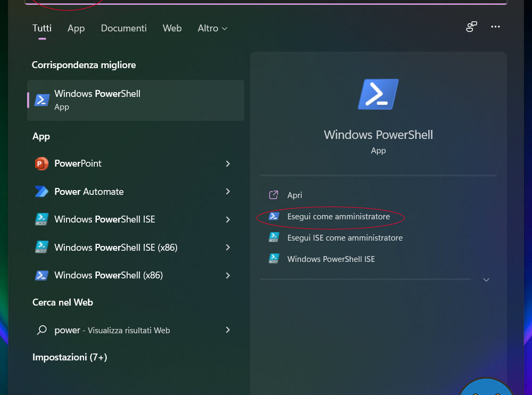Expand the power web search chevron
Viewport: 532px width, 395px height.
point(228,330)
